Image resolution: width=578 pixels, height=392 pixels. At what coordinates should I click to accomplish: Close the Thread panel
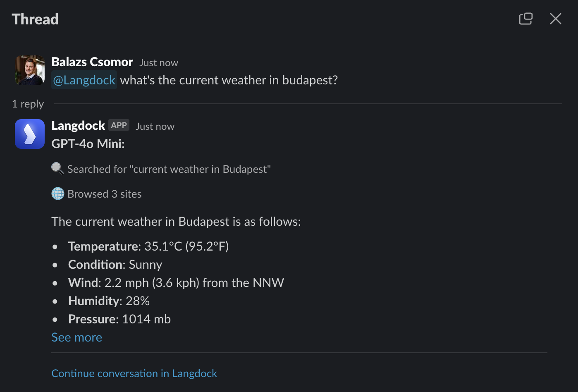click(x=555, y=19)
